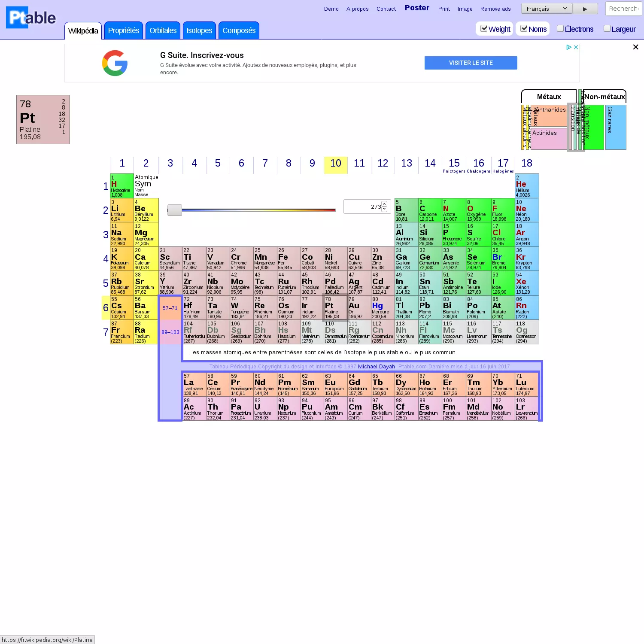Select the Mercury (Hg) element cell
The image size is (644, 644).
pyautogui.click(x=383, y=307)
